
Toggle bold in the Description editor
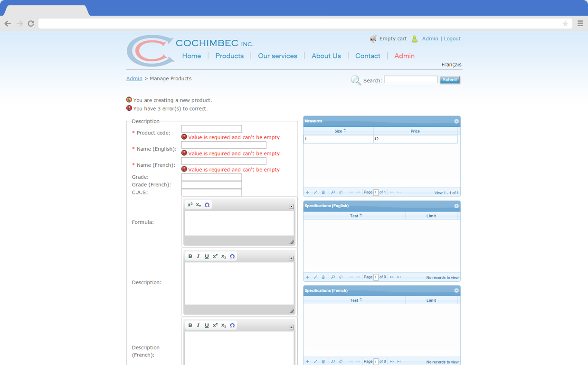[x=190, y=256]
